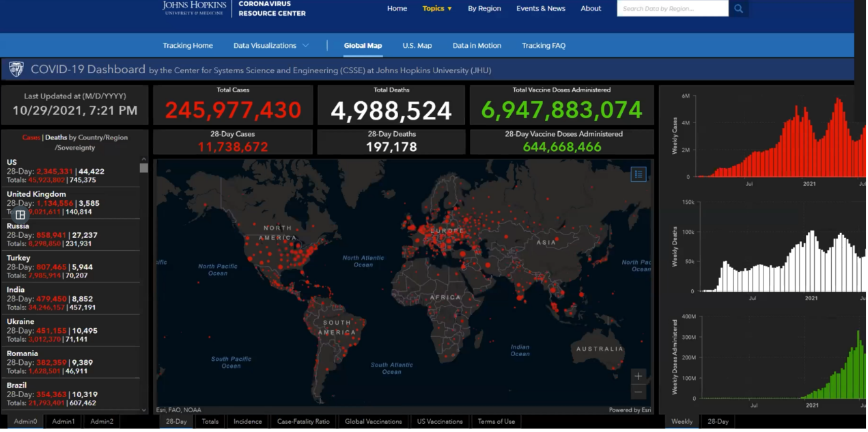This screenshot has height=432, width=868.
Task: Sort the country list by Cases
Action: tap(31, 137)
